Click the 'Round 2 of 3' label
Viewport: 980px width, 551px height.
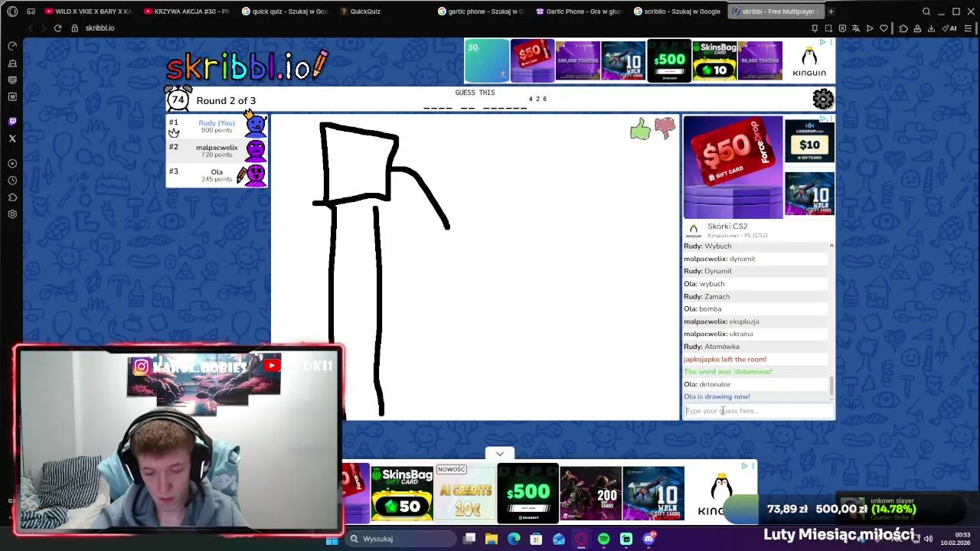[226, 101]
